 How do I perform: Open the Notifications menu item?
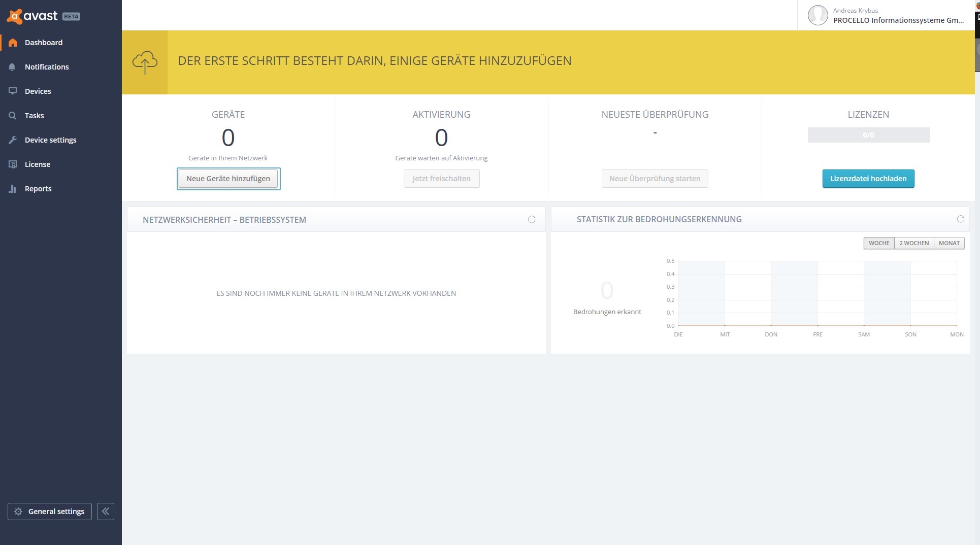pos(61,67)
